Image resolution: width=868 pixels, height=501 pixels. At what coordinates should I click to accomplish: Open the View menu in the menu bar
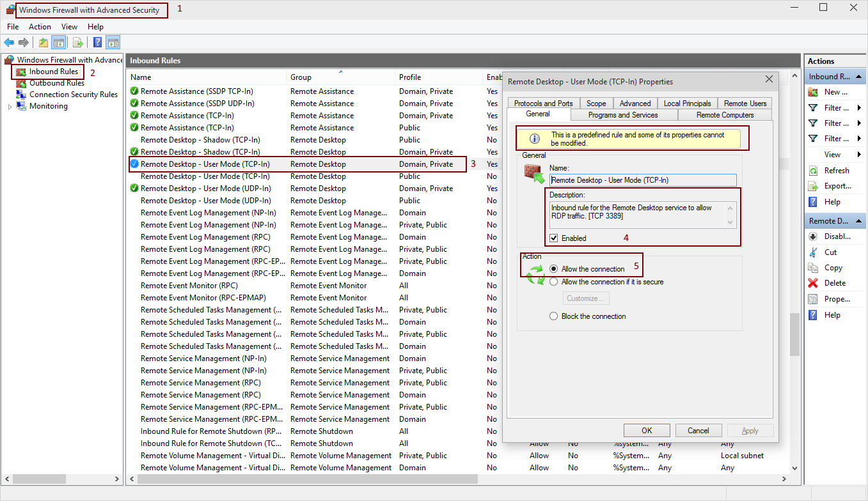[69, 27]
